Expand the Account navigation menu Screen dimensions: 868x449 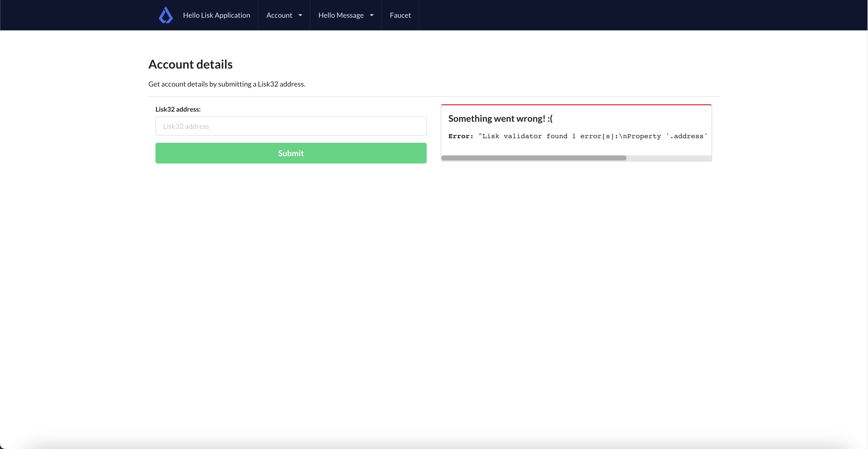(279, 15)
